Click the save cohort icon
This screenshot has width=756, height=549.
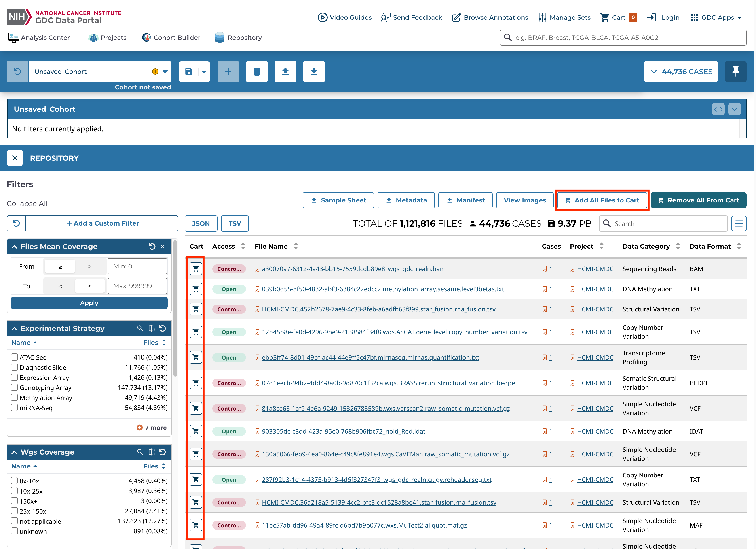click(189, 71)
